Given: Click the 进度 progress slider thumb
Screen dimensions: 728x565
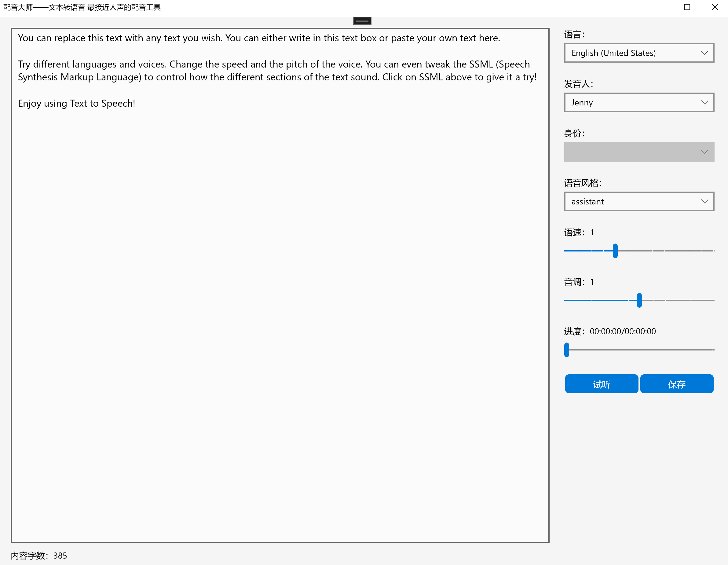Looking at the screenshot, I should tap(566, 350).
